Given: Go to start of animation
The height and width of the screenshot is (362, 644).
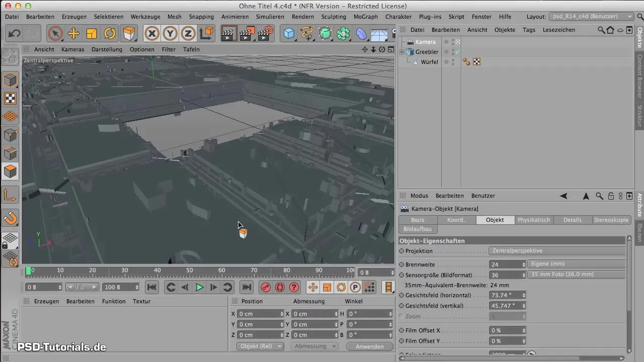Looking at the screenshot, I should click(152, 287).
